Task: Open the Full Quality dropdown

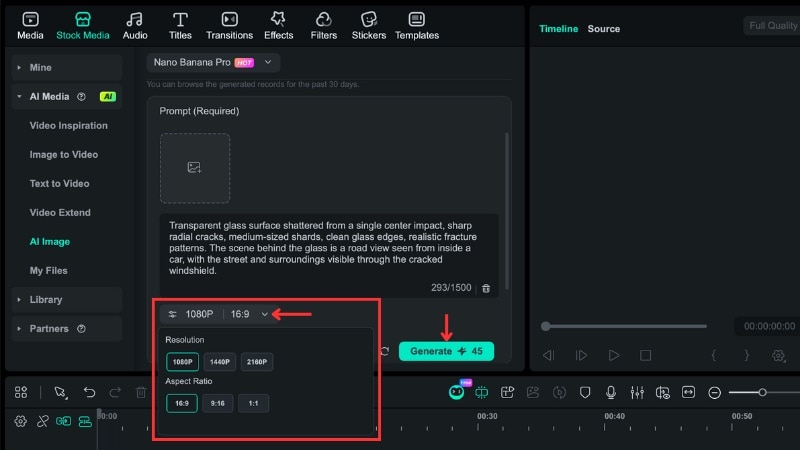Action: (771, 26)
